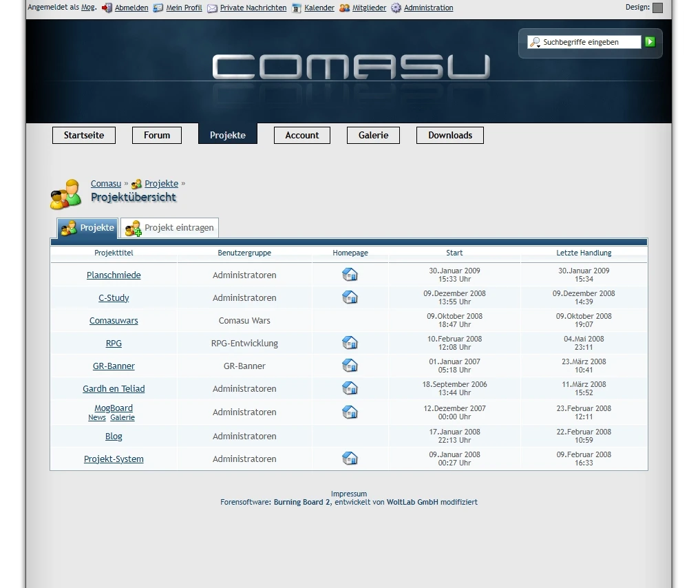Click the Mog username link
The width and height of the screenshot is (700, 588).
(x=88, y=7)
